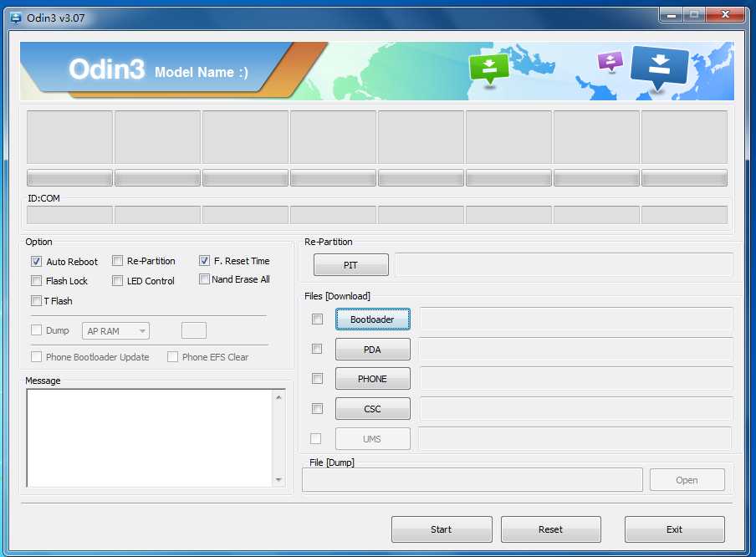756x557 pixels.
Task: Enable the Re-Partition option
Action: click(117, 261)
